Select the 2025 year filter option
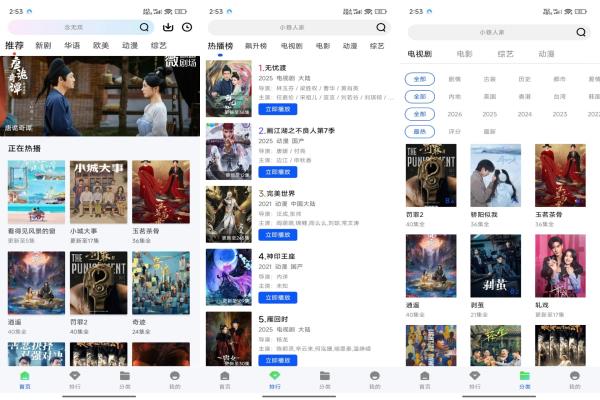The height and width of the screenshot is (400, 600). 490,114
